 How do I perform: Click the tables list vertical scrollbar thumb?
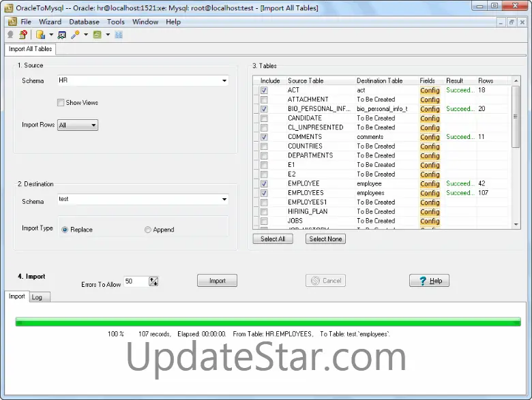[x=516, y=117]
